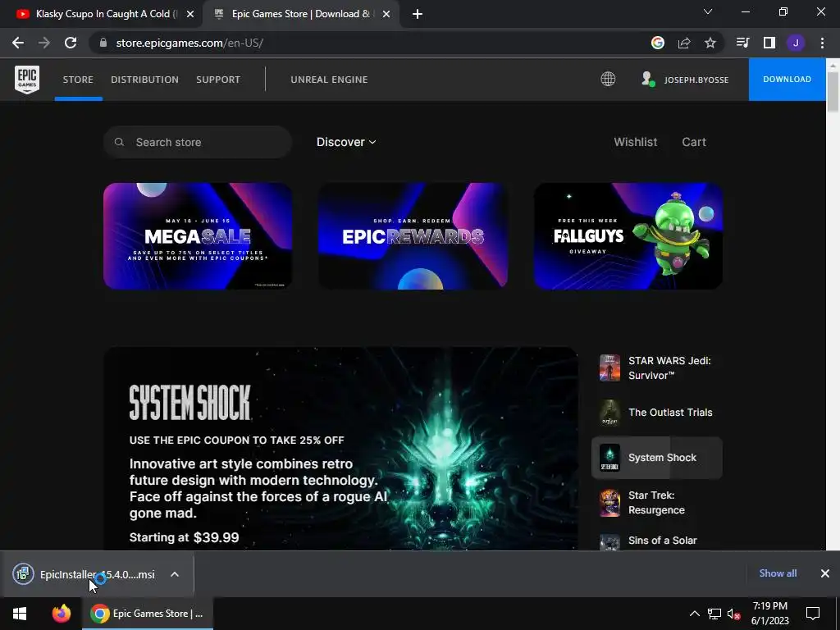The width and height of the screenshot is (840, 630).
Task: Close the Epic Games Store tab
Action: pyautogui.click(x=386, y=15)
